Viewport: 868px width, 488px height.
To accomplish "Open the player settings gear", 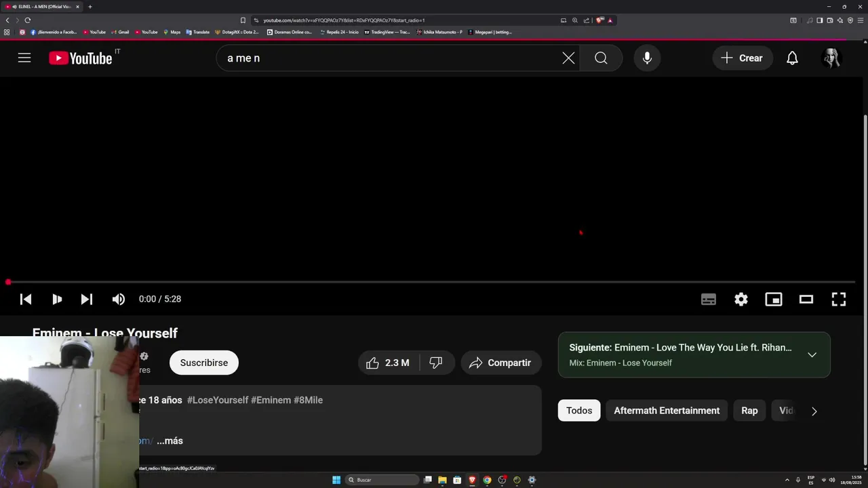I will (x=741, y=299).
